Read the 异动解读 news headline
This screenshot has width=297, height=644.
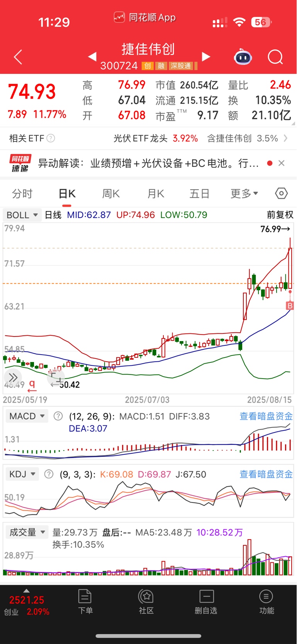click(148, 163)
